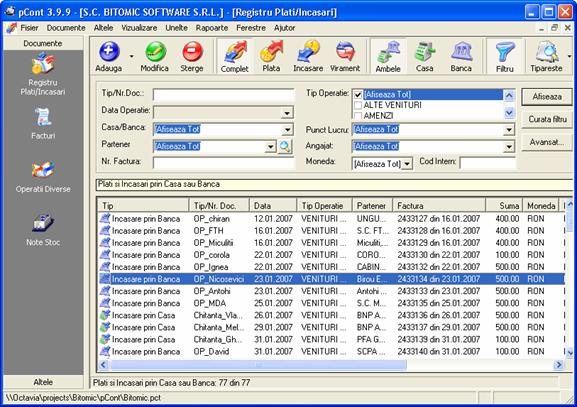Click the Tipareste print preview icon
The image size is (577, 407).
point(547,52)
